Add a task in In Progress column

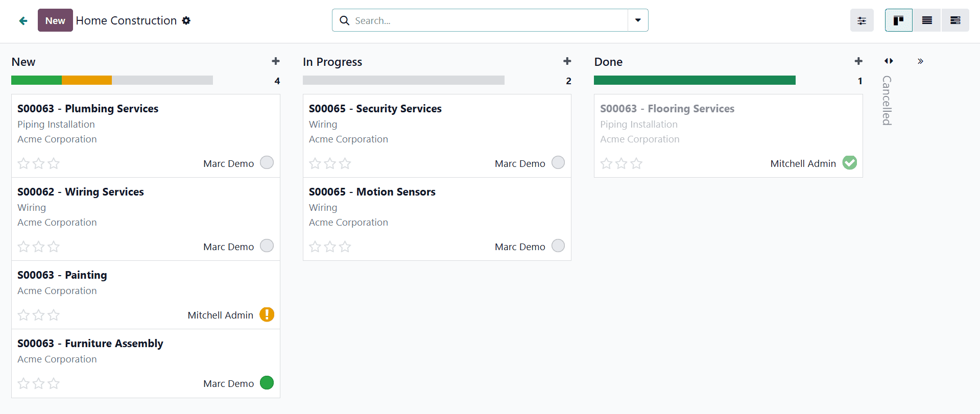point(567,61)
